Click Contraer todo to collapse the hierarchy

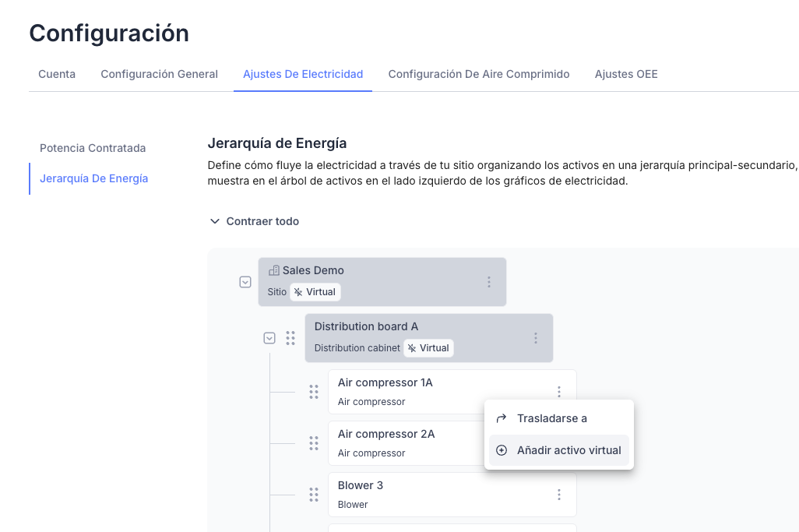(x=255, y=221)
